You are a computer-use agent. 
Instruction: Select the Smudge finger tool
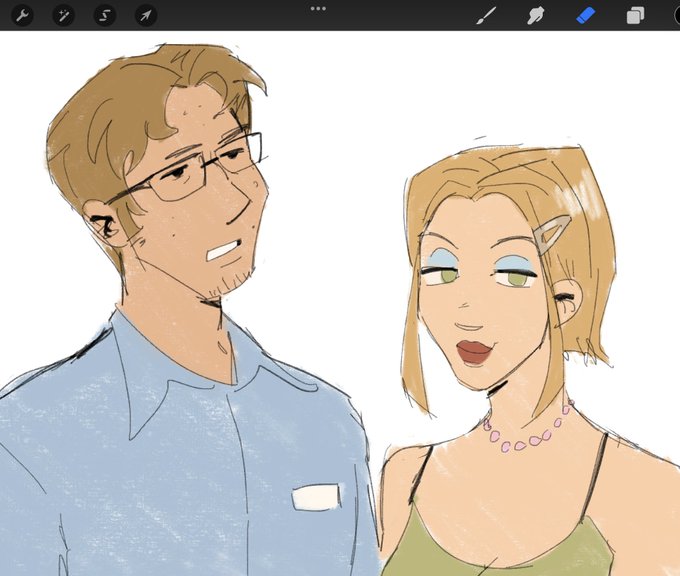point(536,16)
